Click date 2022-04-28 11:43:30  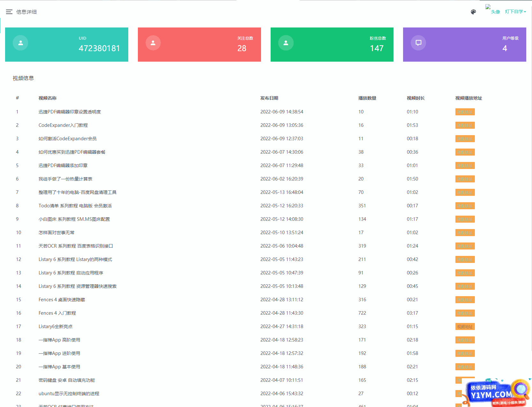tap(282, 313)
